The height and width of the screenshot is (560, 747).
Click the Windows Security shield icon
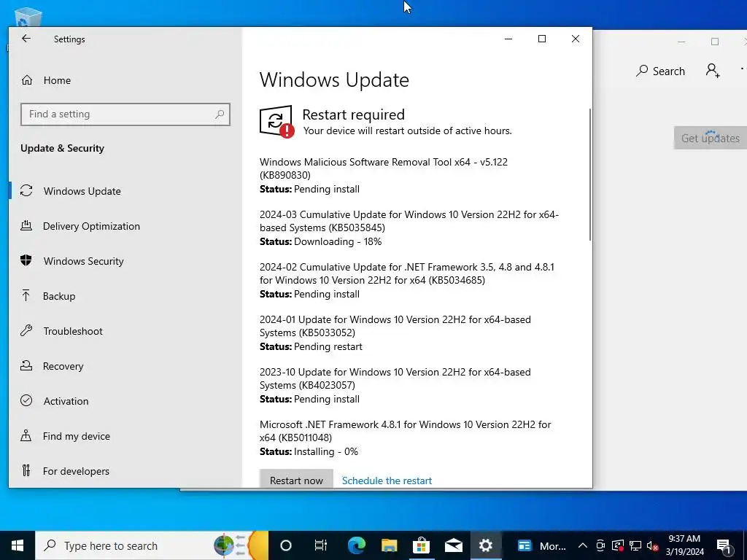point(26,260)
